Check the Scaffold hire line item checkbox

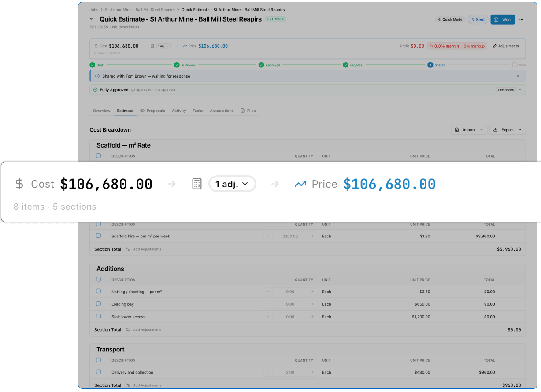pyautogui.click(x=98, y=236)
